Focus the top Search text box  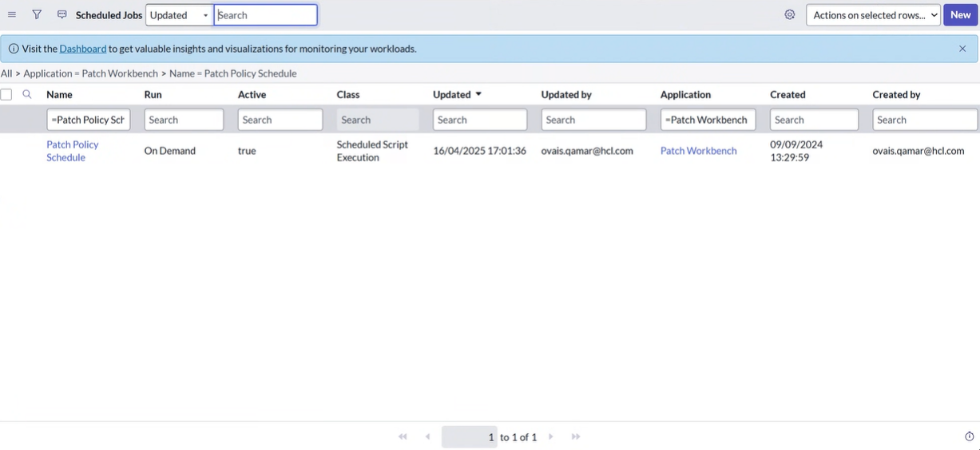(266, 15)
